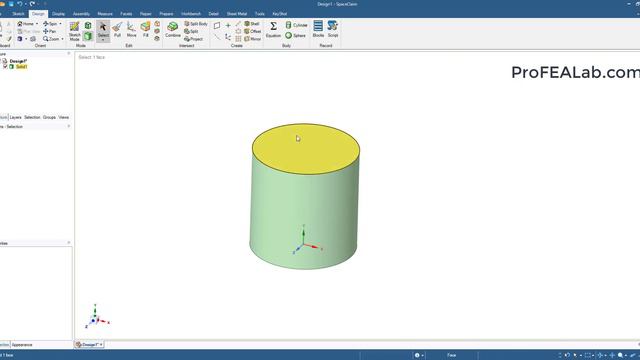Open the Design1 document tab dropdown
640x360 pixels.
tap(101, 345)
